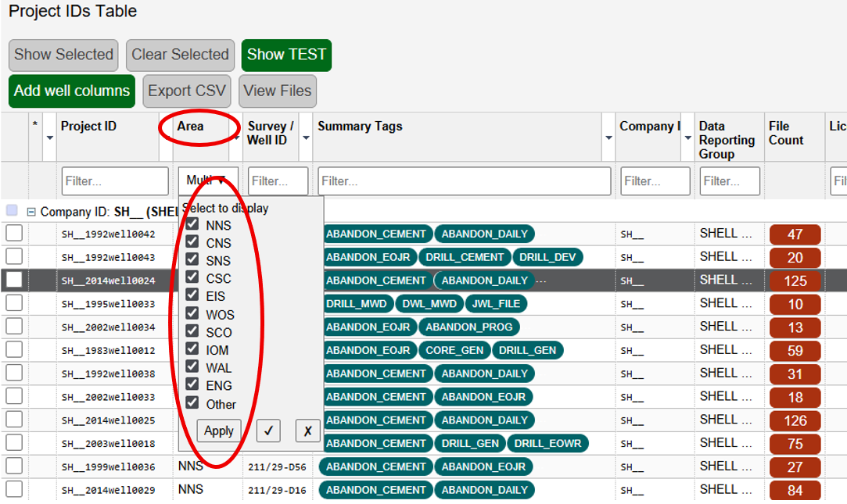Click the Show TEST button
Image resolution: width=847 pixels, height=504 pixels.
click(286, 55)
